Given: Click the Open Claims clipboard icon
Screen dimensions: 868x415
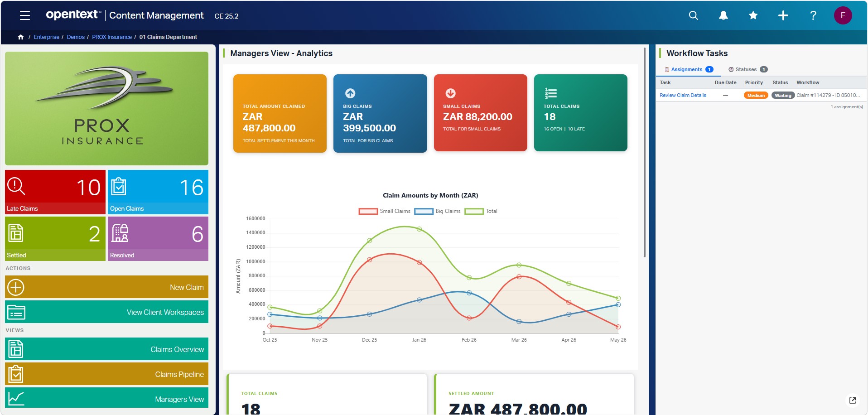Looking at the screenshot, I should coord(119,186).
